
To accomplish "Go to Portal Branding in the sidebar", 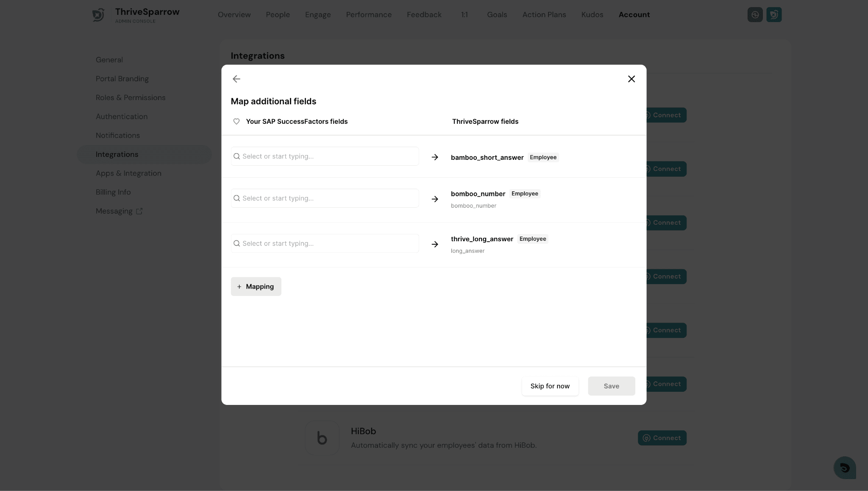I will click(x=122, y=79).
